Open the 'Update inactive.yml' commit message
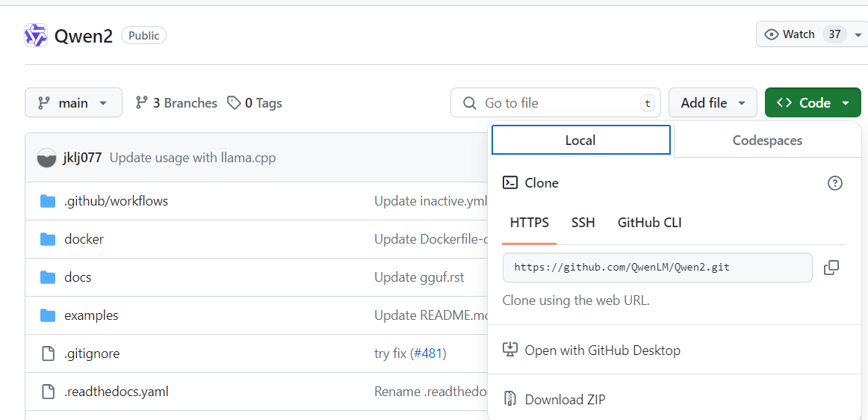The image size is (868, 420). tap(431, 200)
